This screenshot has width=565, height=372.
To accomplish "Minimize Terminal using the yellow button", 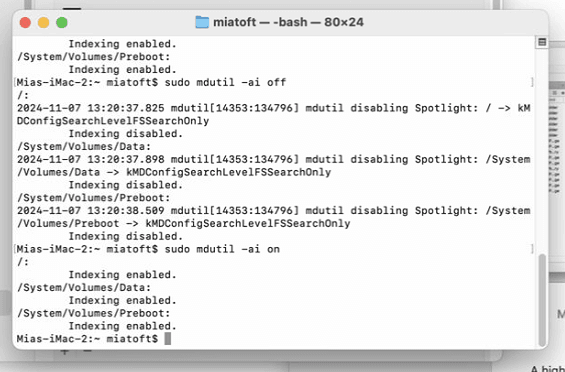I will [x=44, y=22].
